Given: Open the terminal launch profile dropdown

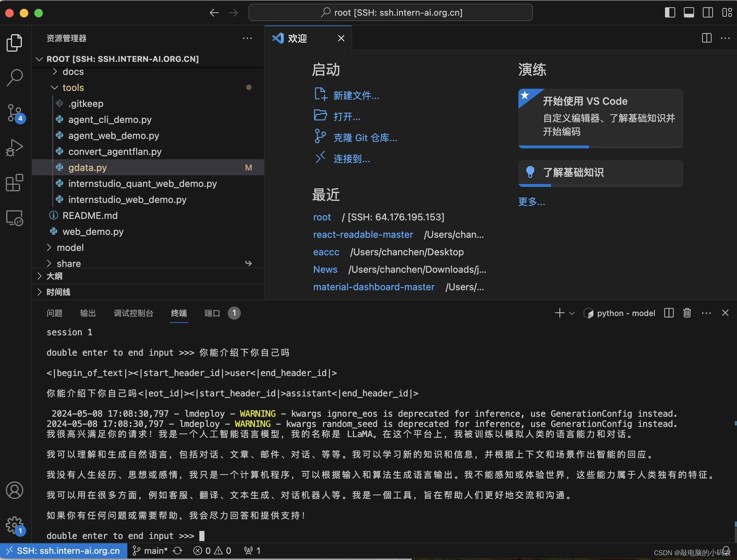Looking at the screenshot, I should (572, 313).
